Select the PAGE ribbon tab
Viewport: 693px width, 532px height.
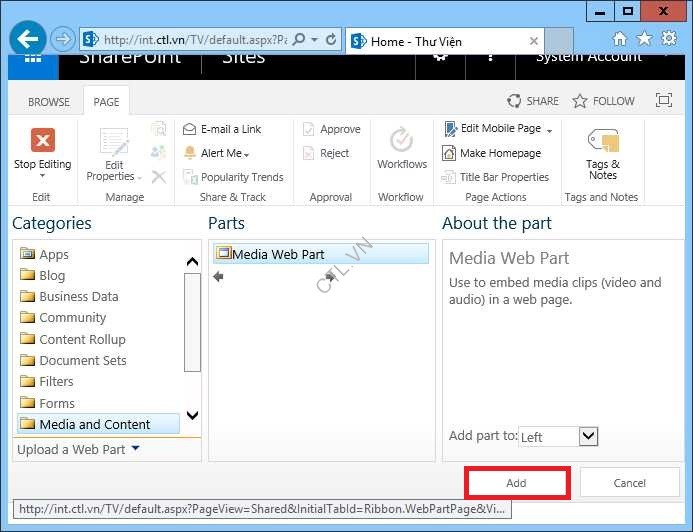coord(106,102)
